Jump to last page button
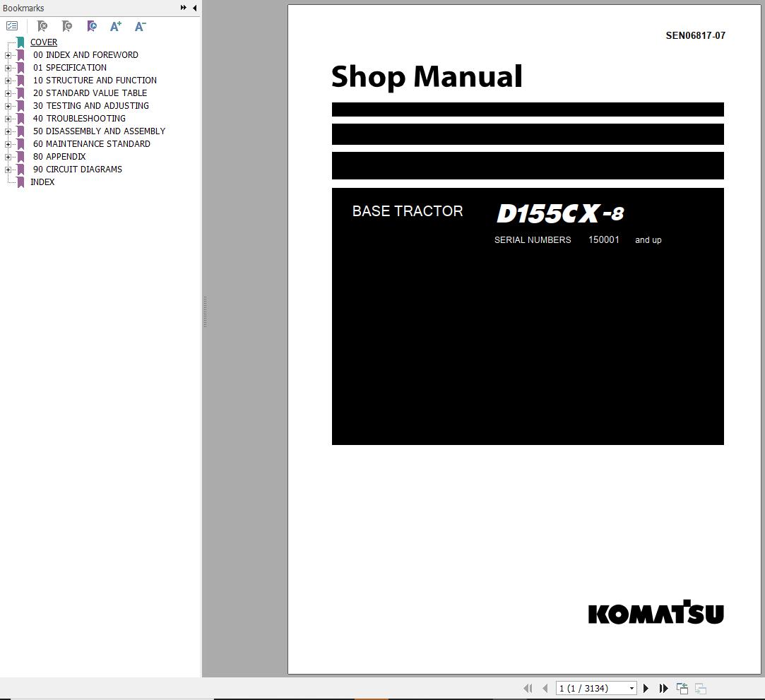 point(663,687)
